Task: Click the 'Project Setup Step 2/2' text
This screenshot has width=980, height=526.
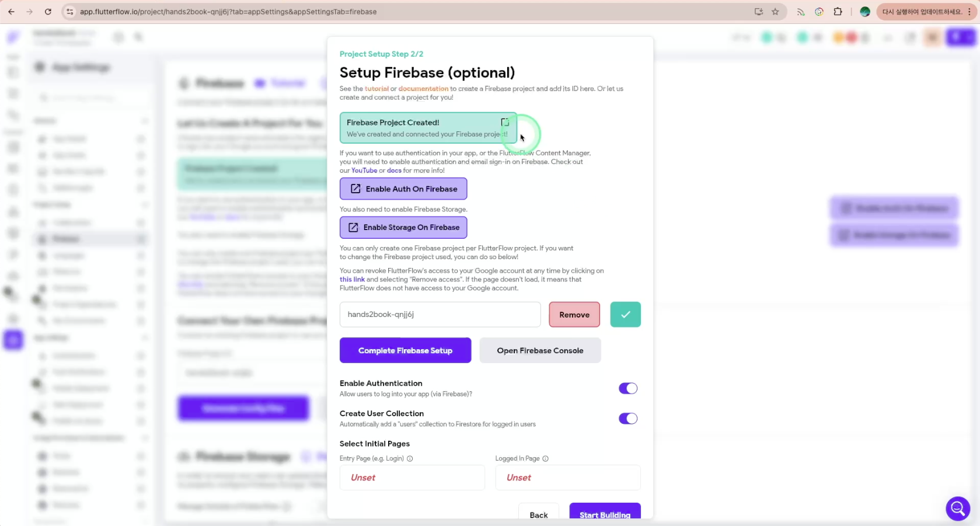Action: click(381, 54)
